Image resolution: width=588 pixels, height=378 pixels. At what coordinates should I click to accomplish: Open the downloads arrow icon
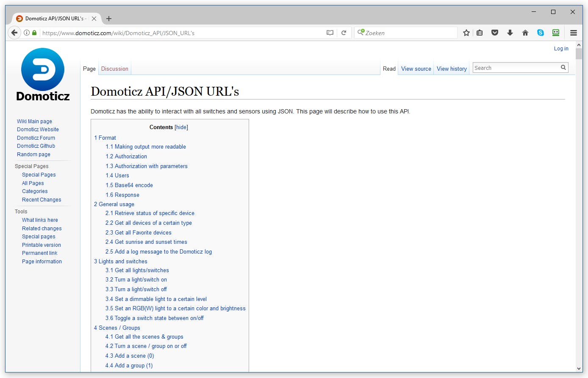[x=510, y=33]
